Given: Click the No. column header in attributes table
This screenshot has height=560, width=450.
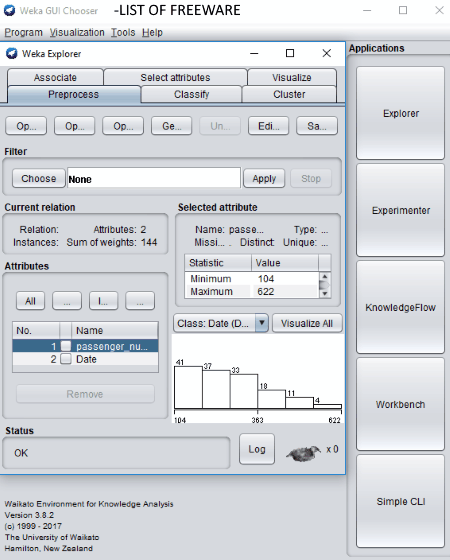Looking at the screenshot, I should (x=36, y=330).
